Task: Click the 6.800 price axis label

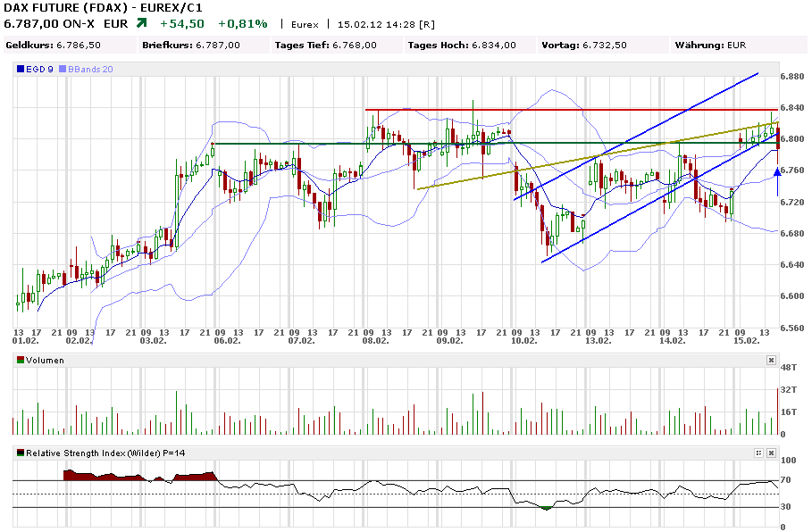Action: (x=792, y=139)
